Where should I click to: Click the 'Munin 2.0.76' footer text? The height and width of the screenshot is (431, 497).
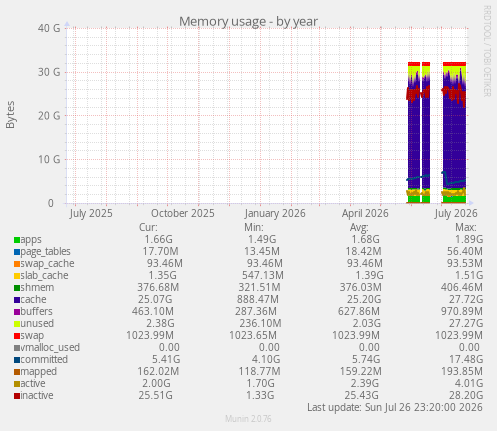click(248, 419)
